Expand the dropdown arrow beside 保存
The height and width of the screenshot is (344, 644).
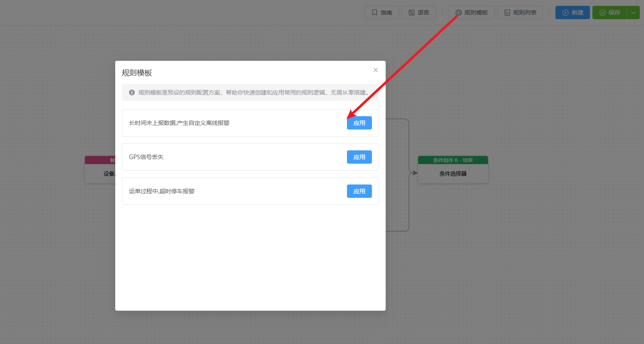[x=633, y=12]
